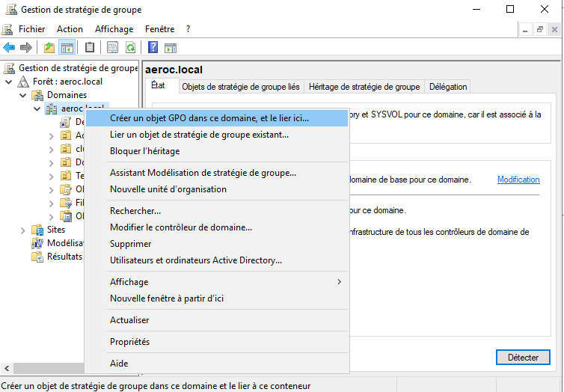
Task: Toggle the show/hide console tree icon
Action: click(67, 48)
